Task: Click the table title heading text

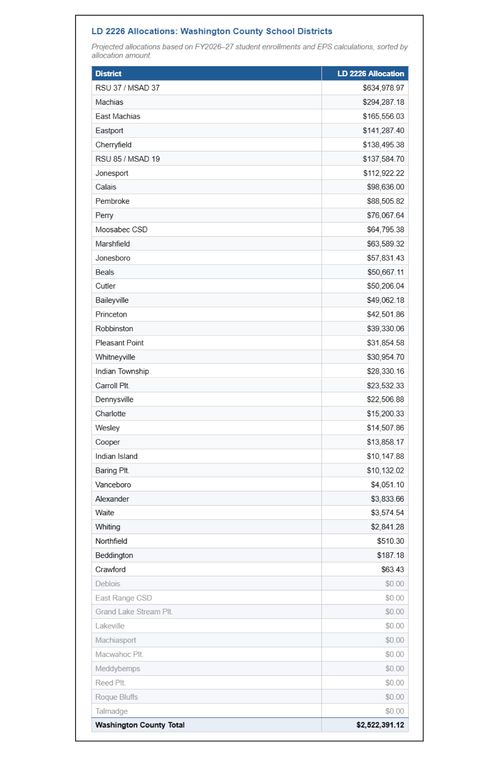Action: point(212,31)
